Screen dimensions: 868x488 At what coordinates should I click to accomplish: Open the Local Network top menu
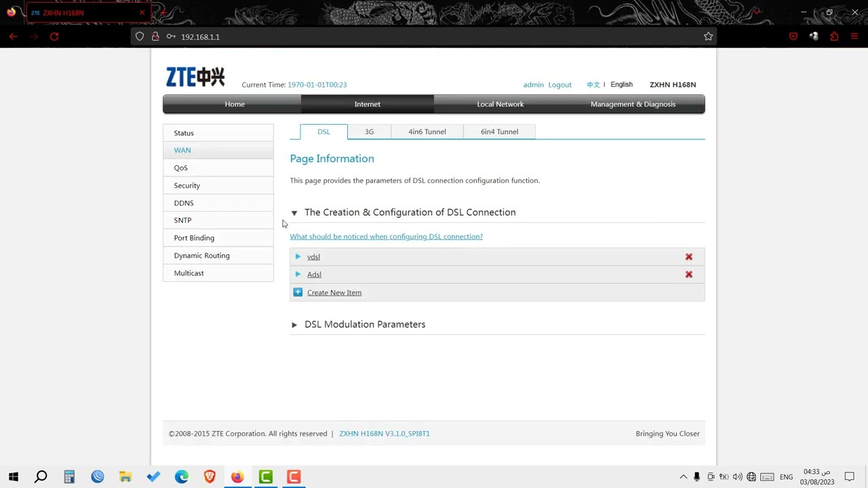click(x=500, y=104)
